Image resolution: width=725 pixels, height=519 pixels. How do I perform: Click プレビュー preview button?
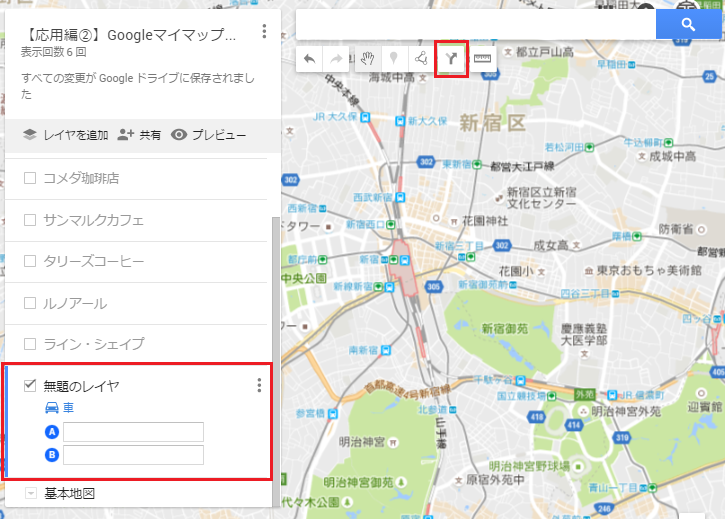coord(208,135)
